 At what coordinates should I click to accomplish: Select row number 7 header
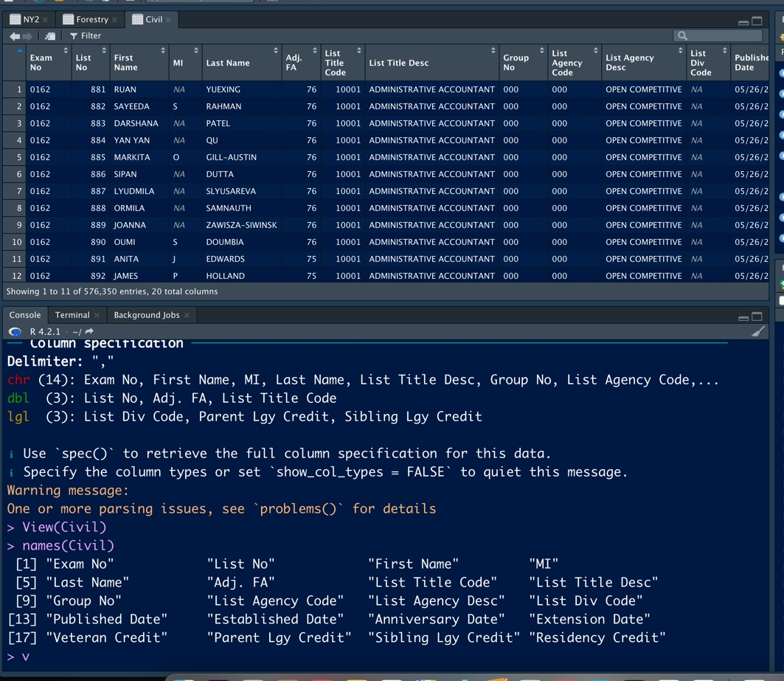point(15,191)
